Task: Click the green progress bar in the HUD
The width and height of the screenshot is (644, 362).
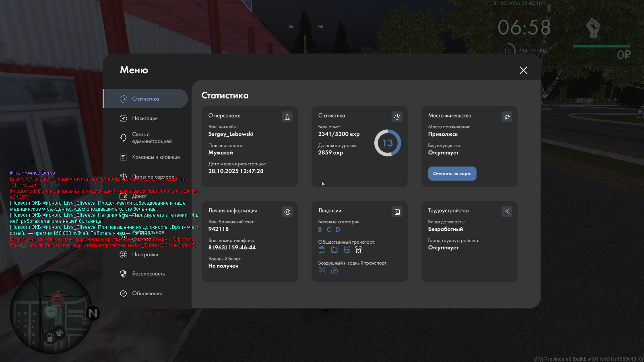Action: [x=601, y=46]
